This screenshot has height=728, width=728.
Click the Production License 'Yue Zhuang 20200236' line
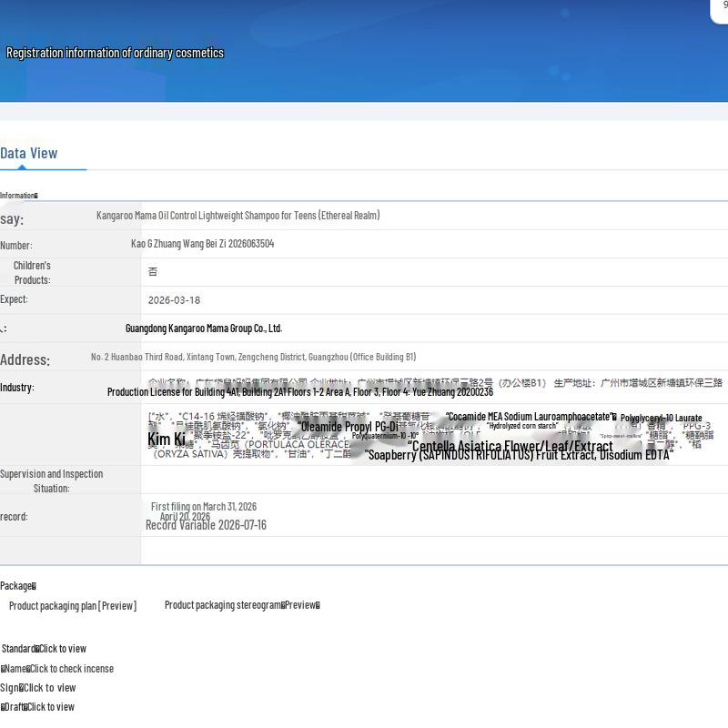(300, 392)
